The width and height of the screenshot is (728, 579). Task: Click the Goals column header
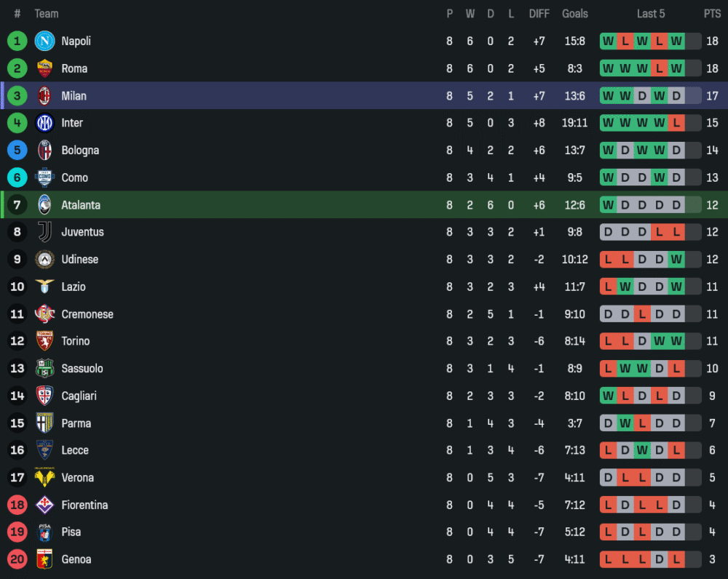tap(574, 14)
